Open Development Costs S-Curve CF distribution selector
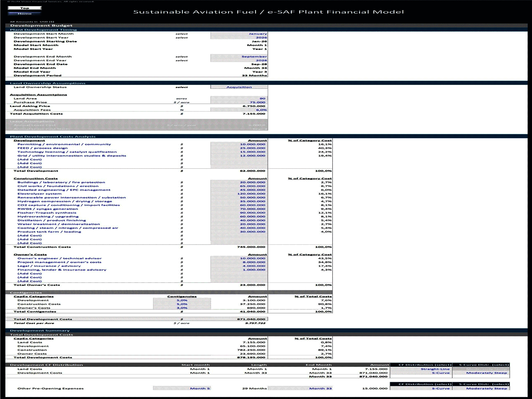Viewport: 532px width, 399px height. click(421, 373)
